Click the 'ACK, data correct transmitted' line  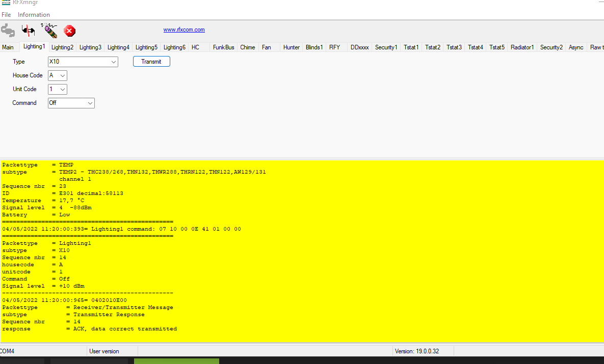[x=89, y=328]
